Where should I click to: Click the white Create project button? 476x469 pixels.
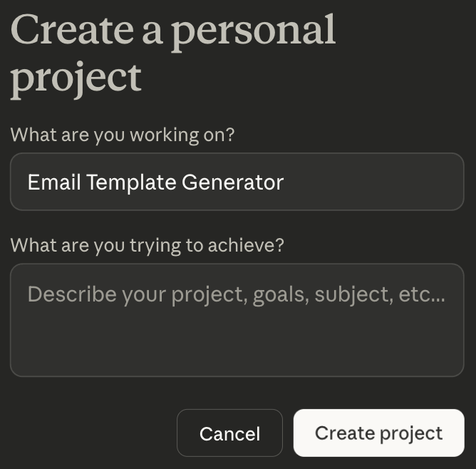coord(378,433)
